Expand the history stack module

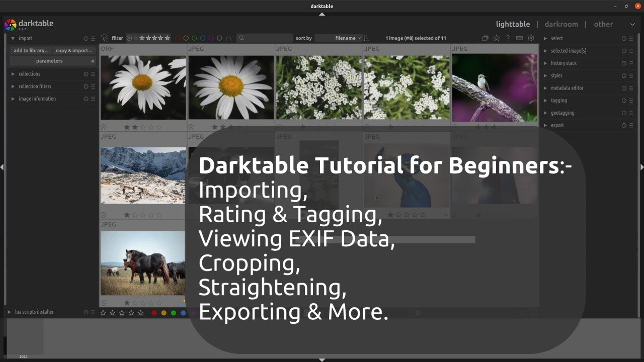545,63
